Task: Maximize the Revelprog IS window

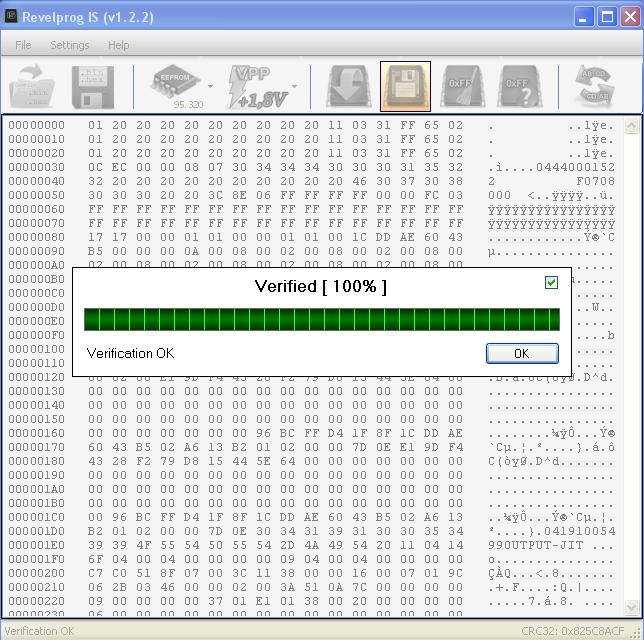Action: coord(607,17)
